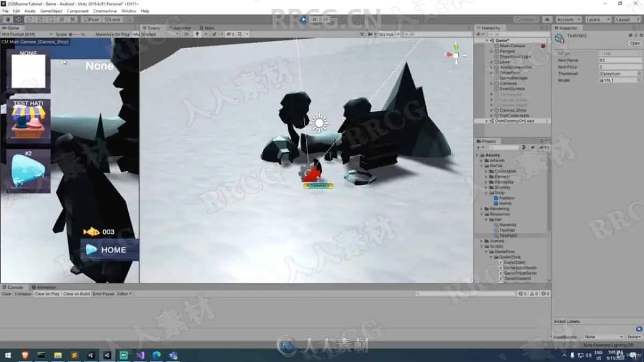The image size is (644, 362).
Task: Toggle Pivot handle position
Action: click(91, 19)
